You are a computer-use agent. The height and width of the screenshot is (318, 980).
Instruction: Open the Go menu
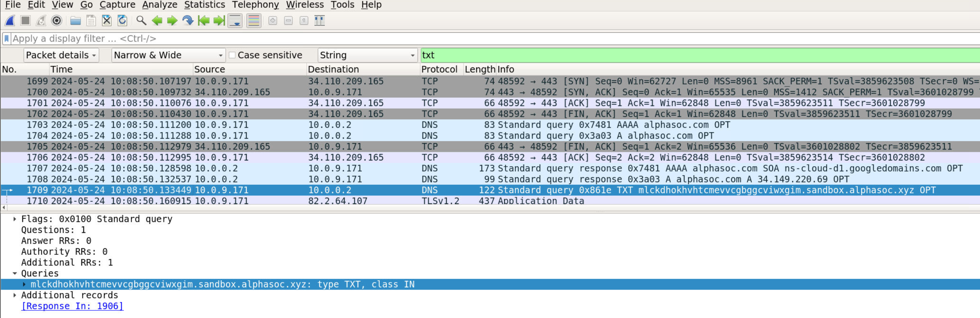click(x=86, y=5)
